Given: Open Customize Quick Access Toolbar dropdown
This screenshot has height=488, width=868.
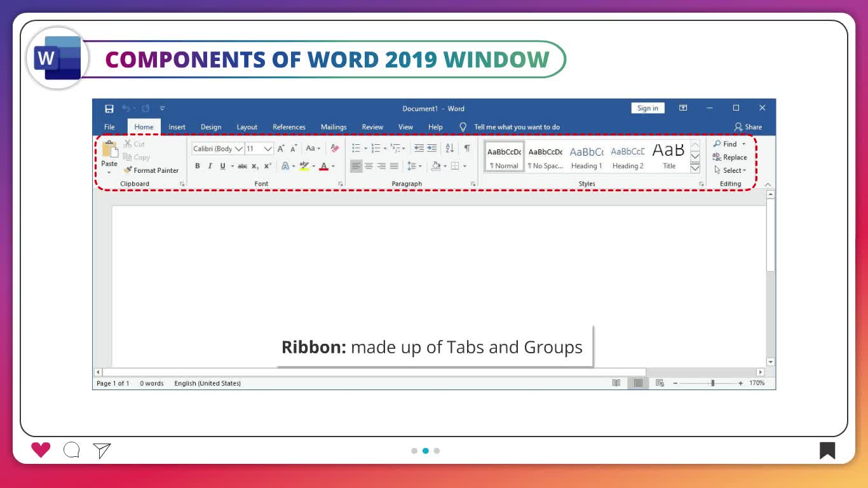Looking at the screenshot, I should pos(162,109).
